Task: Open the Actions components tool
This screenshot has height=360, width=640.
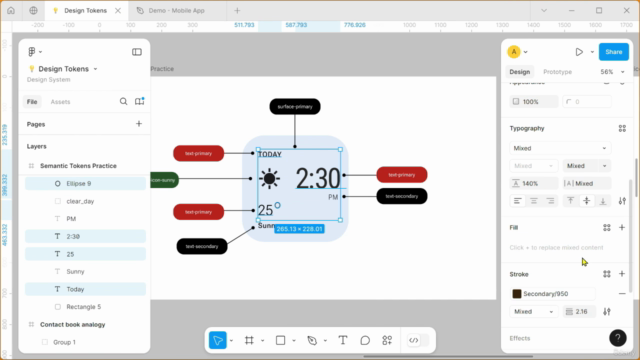Action: tap(387, 340)
